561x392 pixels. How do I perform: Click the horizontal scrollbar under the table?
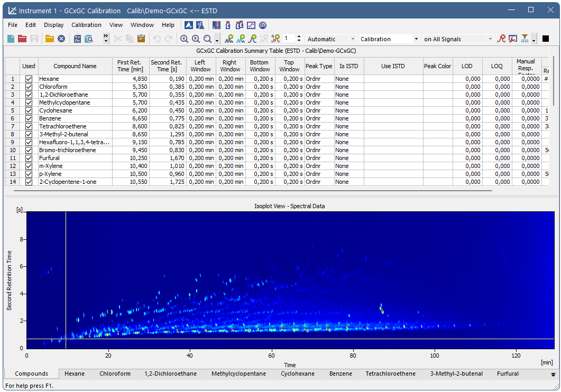click(253, 191)
